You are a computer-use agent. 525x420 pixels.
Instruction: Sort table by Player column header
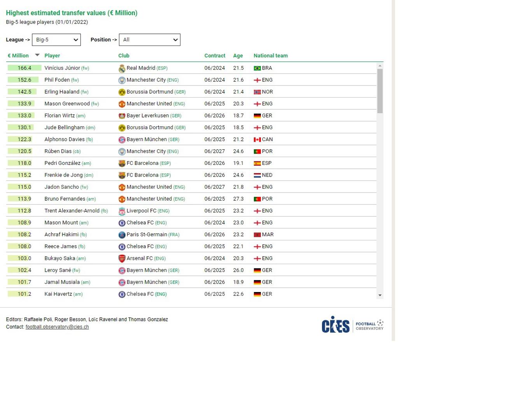[x=52, y=56]
